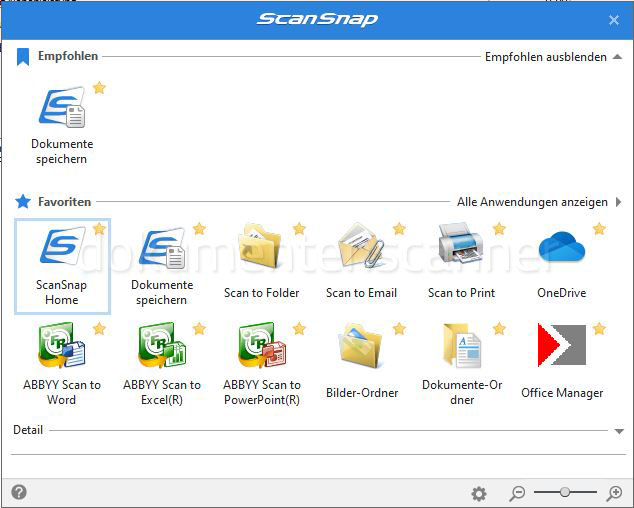The width and height of the screenshot is (634, 508).
Task: Open the ScanSnap Home application icon
Action: (x=62, y=247)
